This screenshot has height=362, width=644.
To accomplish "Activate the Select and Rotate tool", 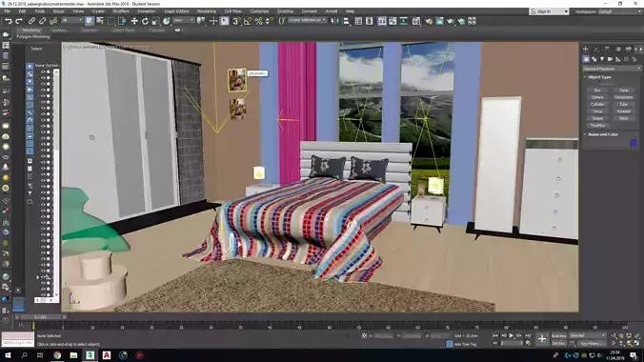I will pos(145,21).
